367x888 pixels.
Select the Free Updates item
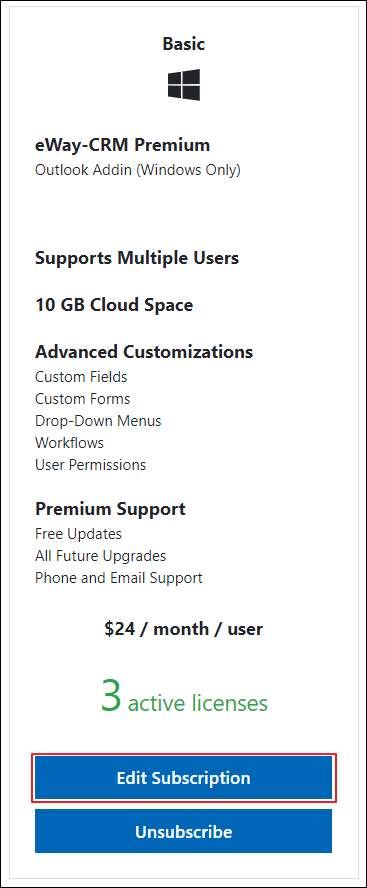pos(78,534)
